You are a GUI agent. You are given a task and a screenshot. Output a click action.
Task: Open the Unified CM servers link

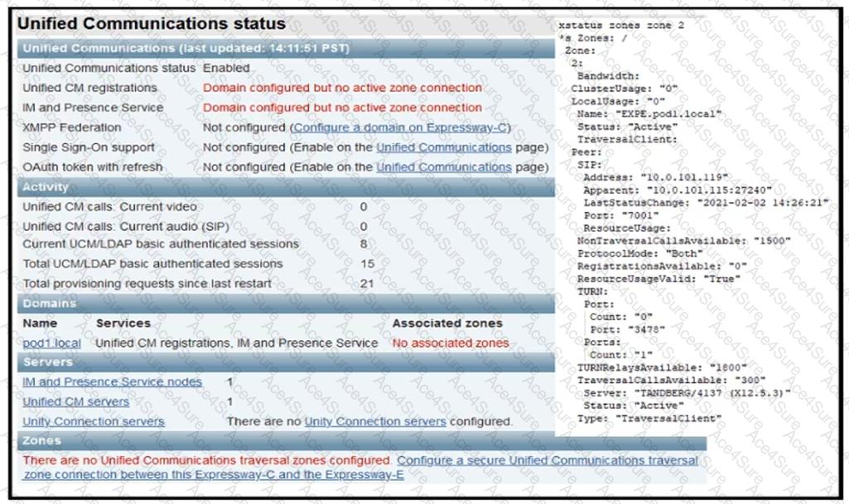pos(76,402)
